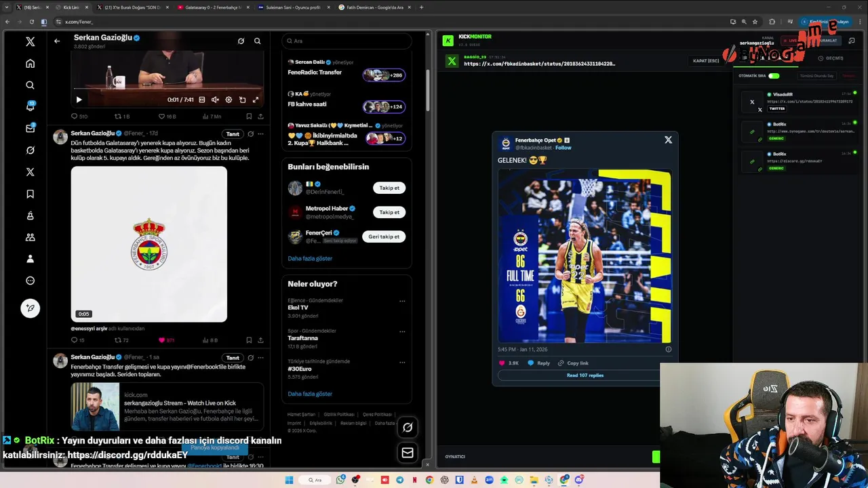Viewport: 868px width, 488px height.
Task: Open video settings gear icon
Action: click(229, 100)
